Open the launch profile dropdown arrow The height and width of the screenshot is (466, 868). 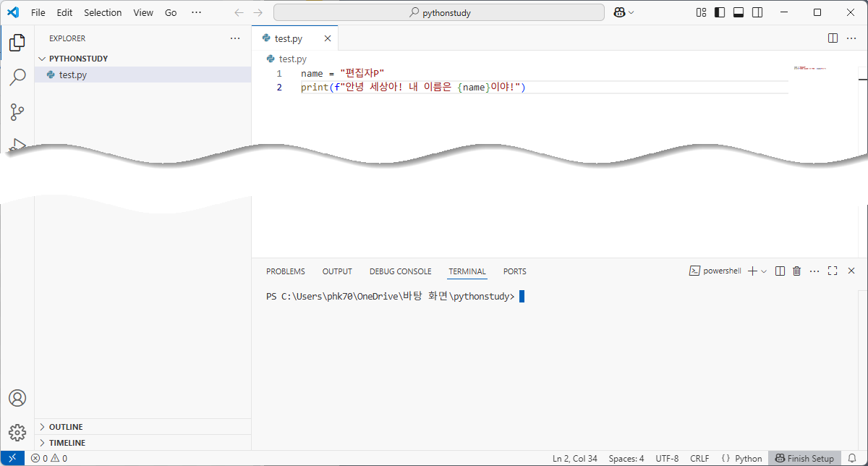coord(764,271)
